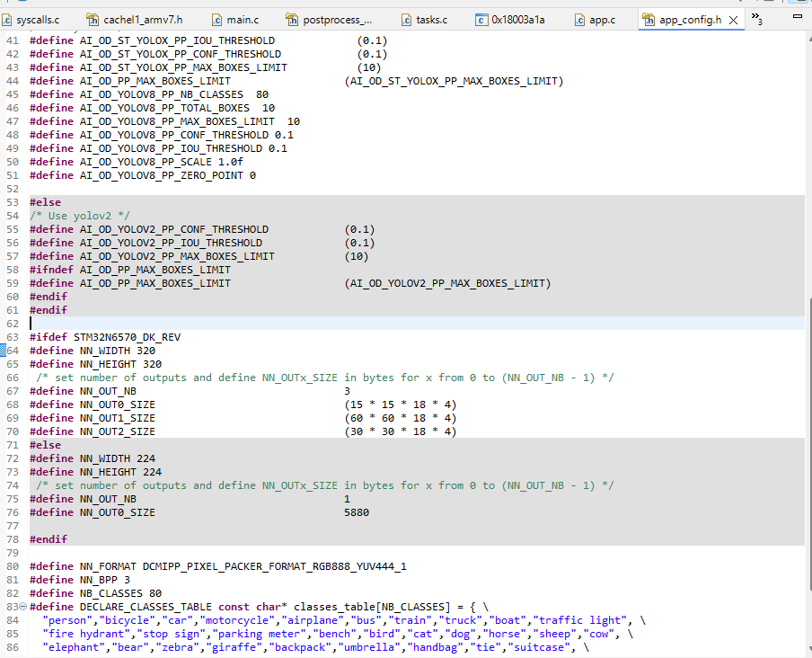This screenshot has width=812, height=658.
Task: Click the scrollbar up arrow
Action: tap(809, 37)
